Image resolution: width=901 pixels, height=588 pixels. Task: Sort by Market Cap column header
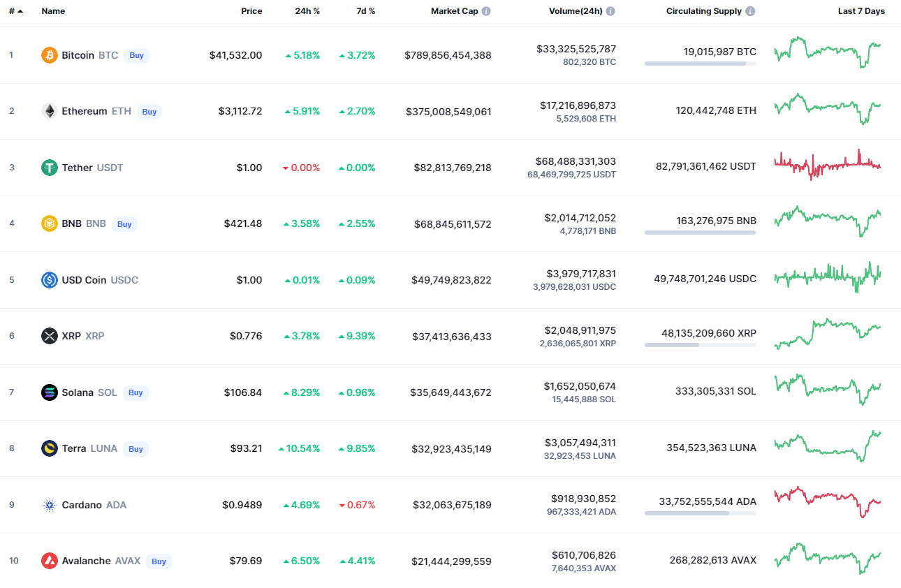coord(455,11)
